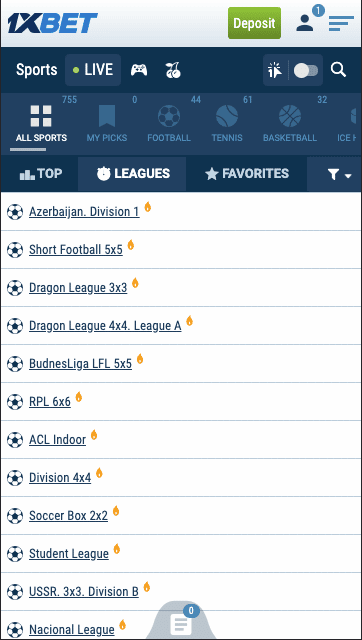362x640 pixels.
Task: Open the LIVE section button
Action: pyautogui.click(x=93, y=70)
